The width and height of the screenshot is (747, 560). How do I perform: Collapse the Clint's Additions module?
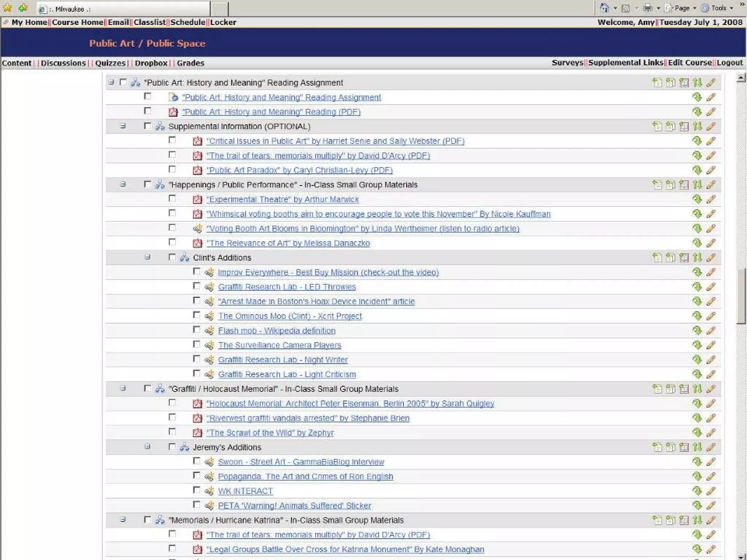point(147,257)
